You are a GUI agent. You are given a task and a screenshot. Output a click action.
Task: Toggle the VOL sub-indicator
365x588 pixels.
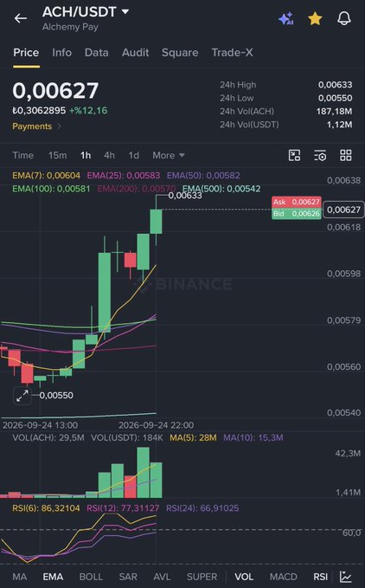point(244,577)
